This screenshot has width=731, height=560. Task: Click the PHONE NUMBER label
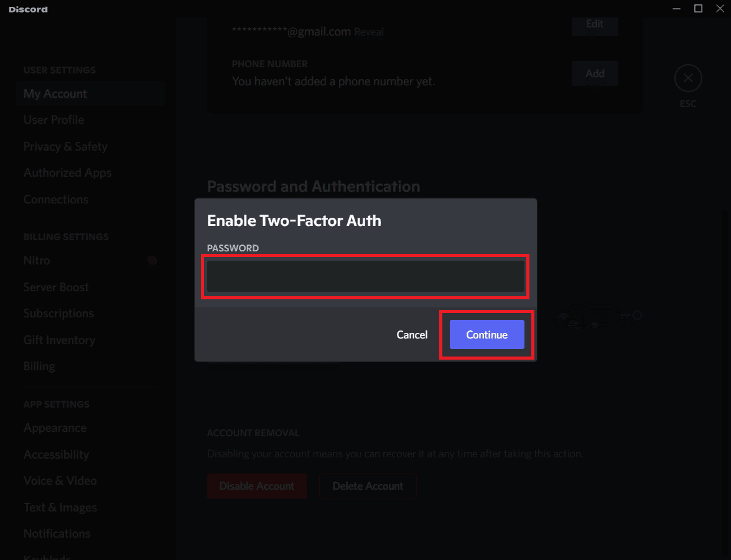(270, 64)
